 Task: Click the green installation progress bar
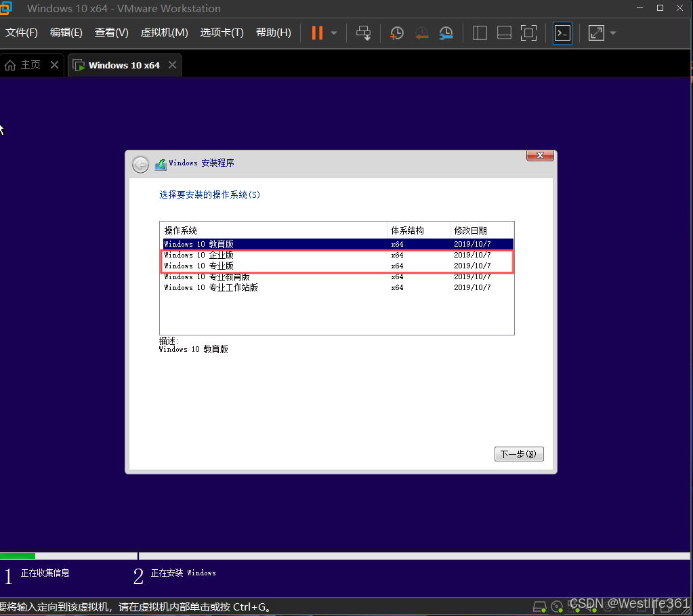pos(17,556)
